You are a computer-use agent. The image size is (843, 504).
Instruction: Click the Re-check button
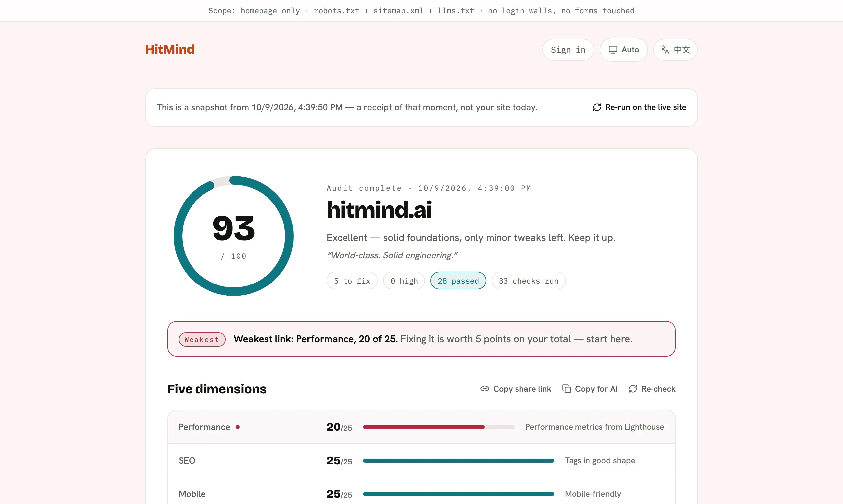(652, 389)
